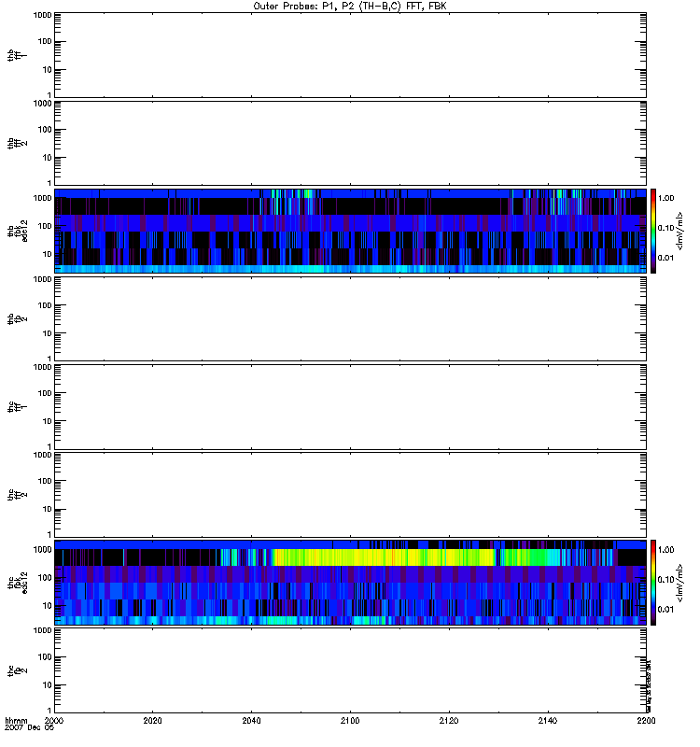Click the '1000' tick of the bottom thc fb 2 panel
The image size is (700, 747).
click(42, 630)
